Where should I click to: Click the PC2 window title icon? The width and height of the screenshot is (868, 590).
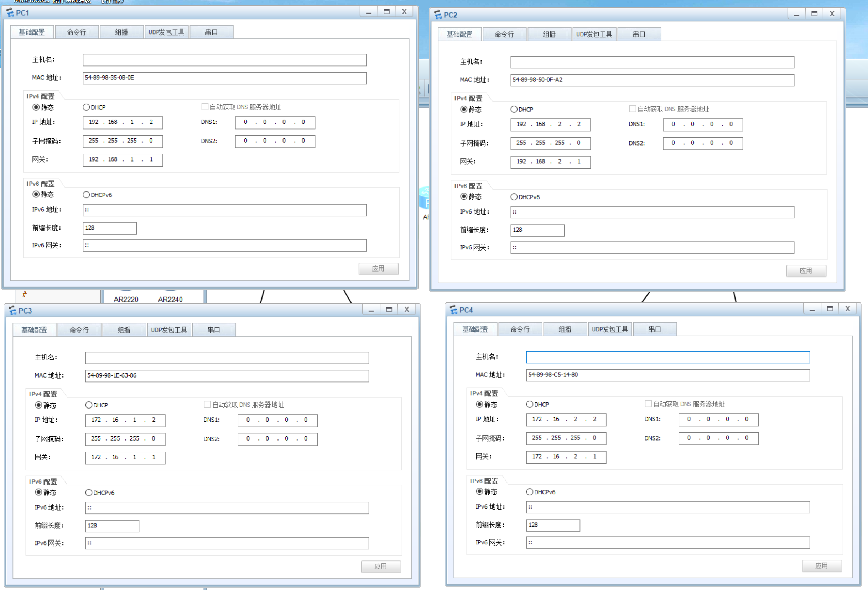(x=438, y=15)
